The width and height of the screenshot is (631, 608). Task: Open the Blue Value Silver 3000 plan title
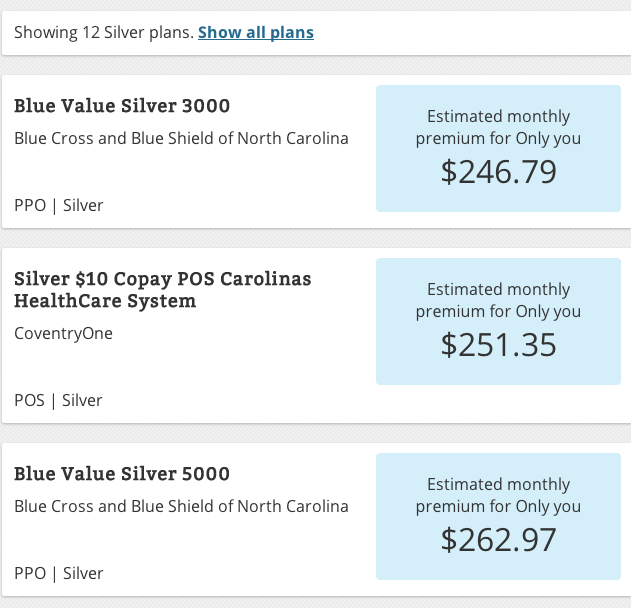122,106
